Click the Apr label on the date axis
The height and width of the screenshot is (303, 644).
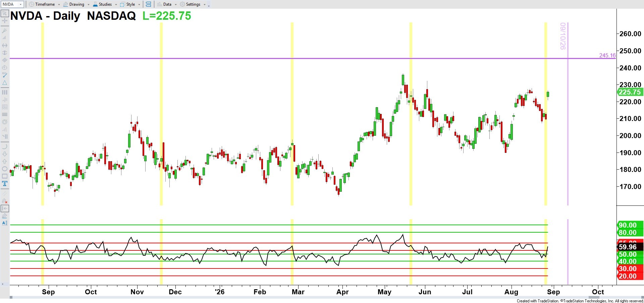342,292
